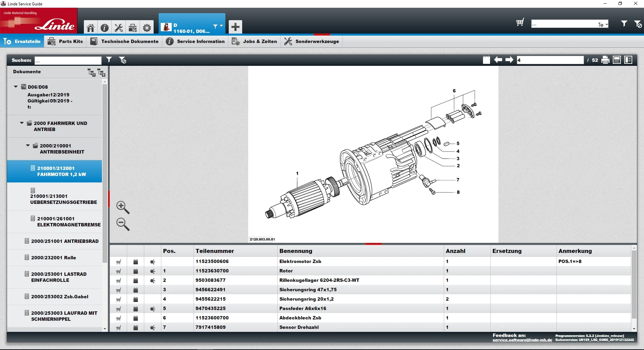Click the page number input field
The width and height of the screenshot is (644, 350).
(550, 60)
